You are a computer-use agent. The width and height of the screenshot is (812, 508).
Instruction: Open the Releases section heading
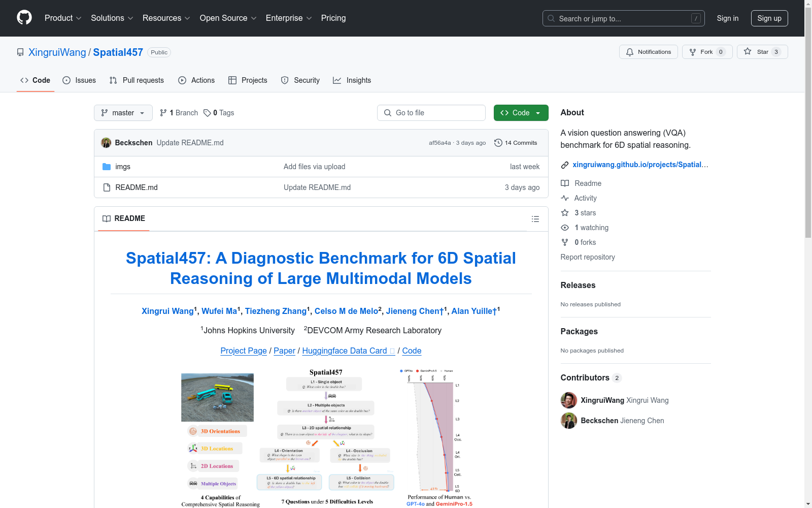[578, 285]
